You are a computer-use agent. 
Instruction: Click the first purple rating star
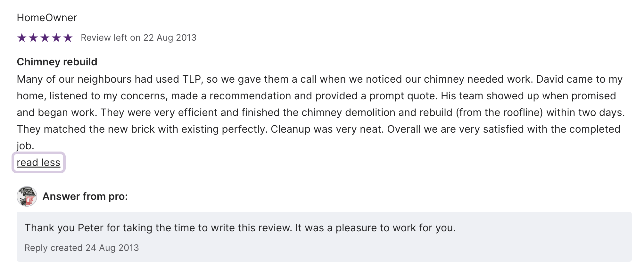pyautogui.click(x=22, y=38)
